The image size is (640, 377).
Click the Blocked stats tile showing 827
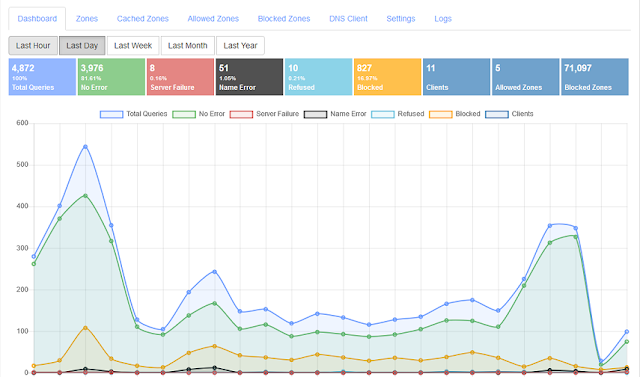[387, 77]
